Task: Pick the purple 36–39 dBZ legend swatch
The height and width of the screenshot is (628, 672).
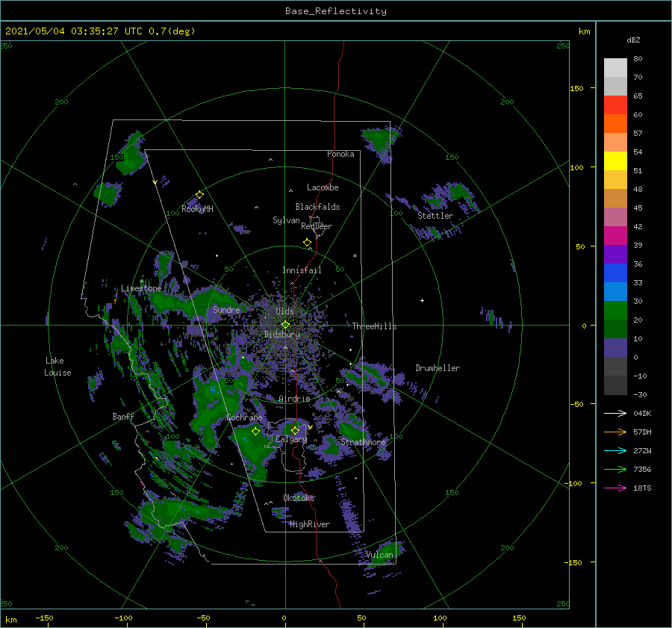Action: pyautogui.click(x=615, y=255)
